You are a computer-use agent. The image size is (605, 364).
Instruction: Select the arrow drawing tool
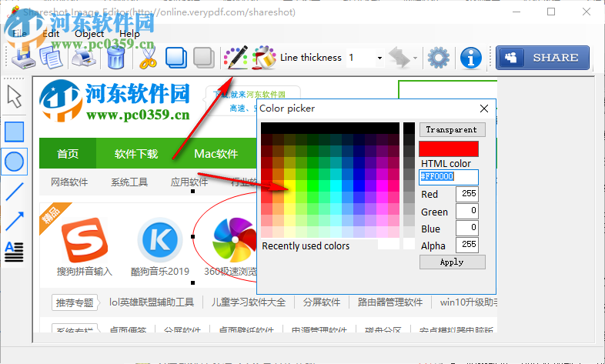tap(15, 221)
